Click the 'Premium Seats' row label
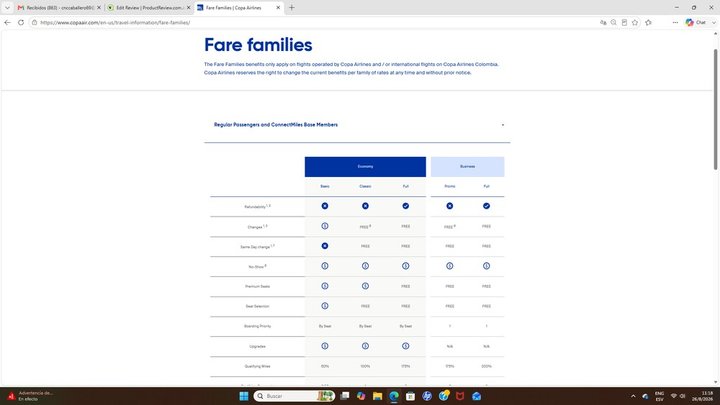This screenshot has width=720, height=405. click(x=257, y=286)
